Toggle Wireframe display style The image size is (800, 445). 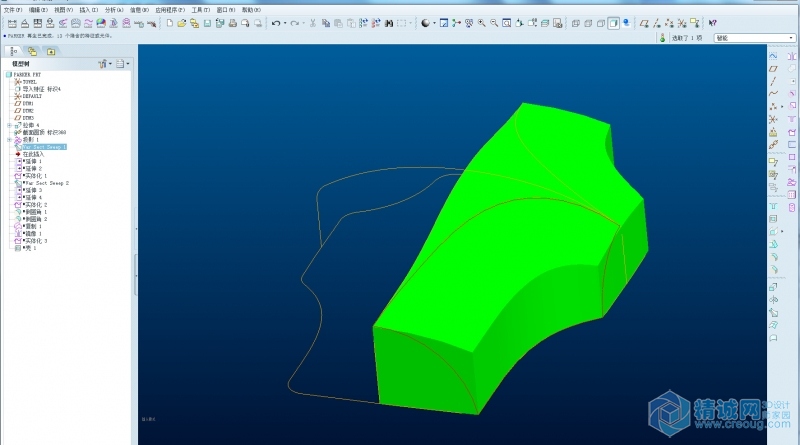coord(576,23)
